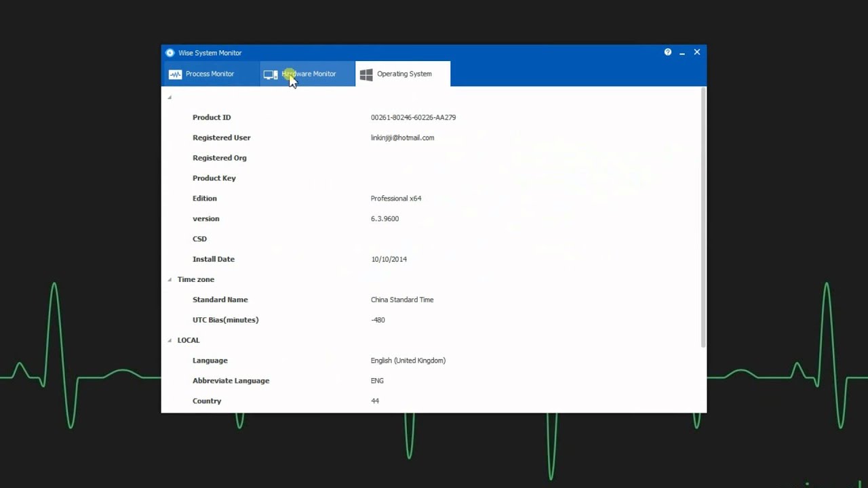
Task: Click the China Standard Time value
Action: (x=402, y=300)
